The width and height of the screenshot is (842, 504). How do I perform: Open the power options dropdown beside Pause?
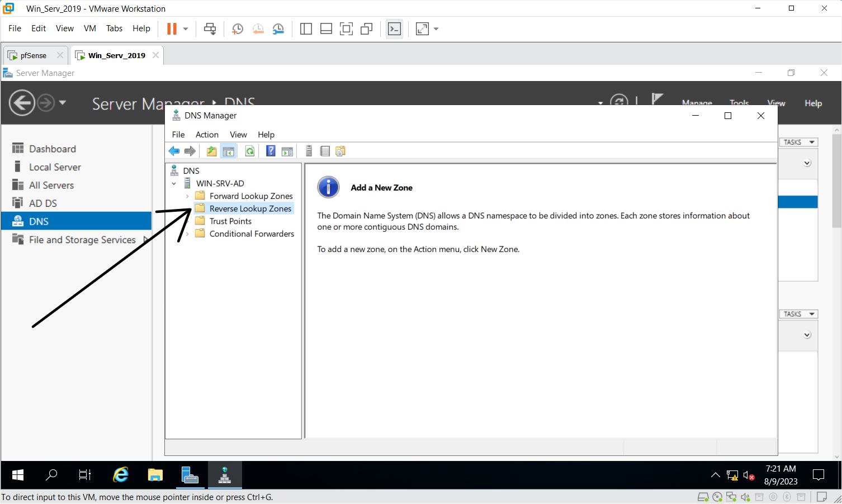coord(186,29)
